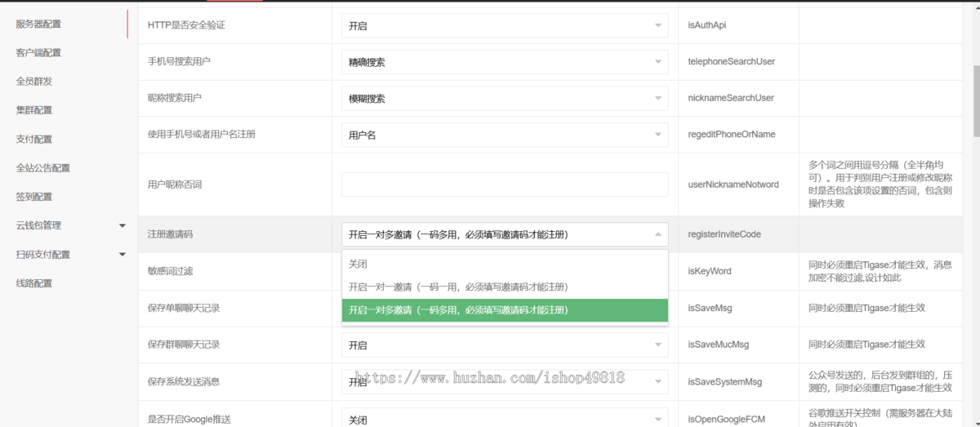980x427 pixels.
Task: Click the regeditPhoneOrName field name
Action: pos(732,134)
